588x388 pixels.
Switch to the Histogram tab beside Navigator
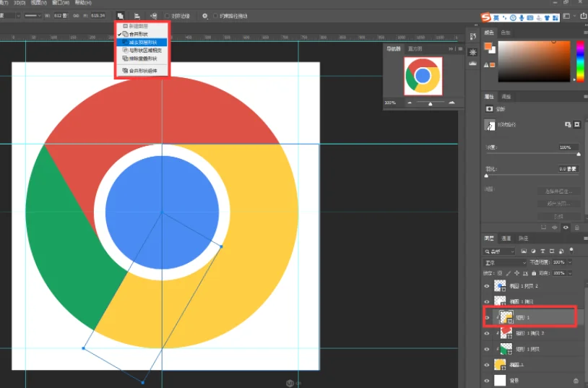point(415,49)
